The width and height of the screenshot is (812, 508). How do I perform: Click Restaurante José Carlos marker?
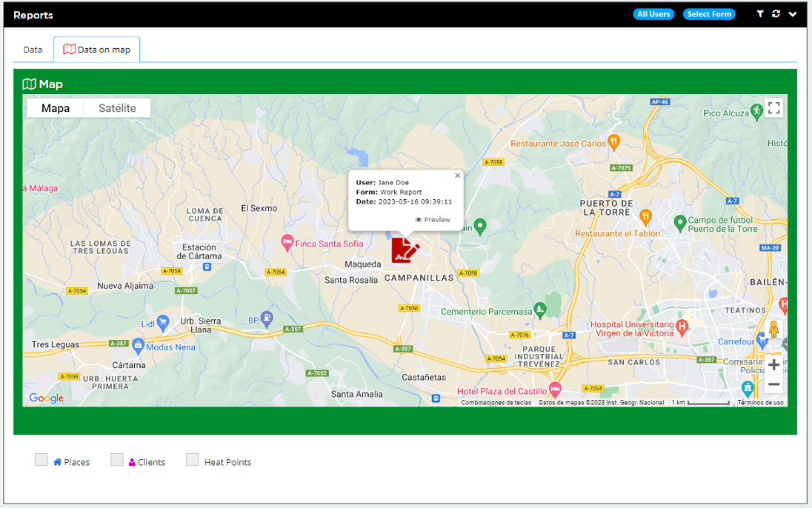(613, 142)
